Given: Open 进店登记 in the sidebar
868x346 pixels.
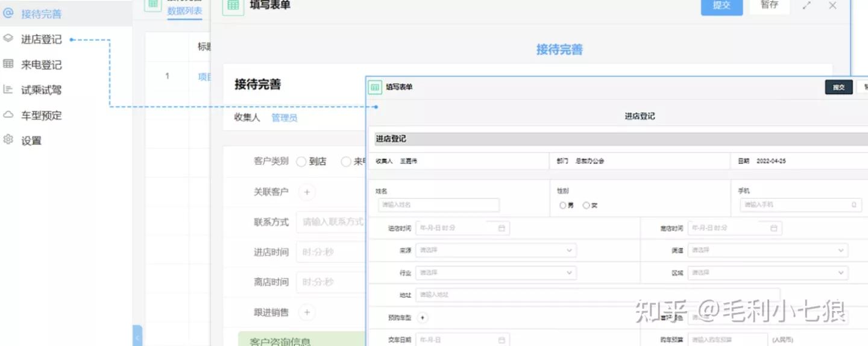Looking at the screenshot, I should coord(41,39).
